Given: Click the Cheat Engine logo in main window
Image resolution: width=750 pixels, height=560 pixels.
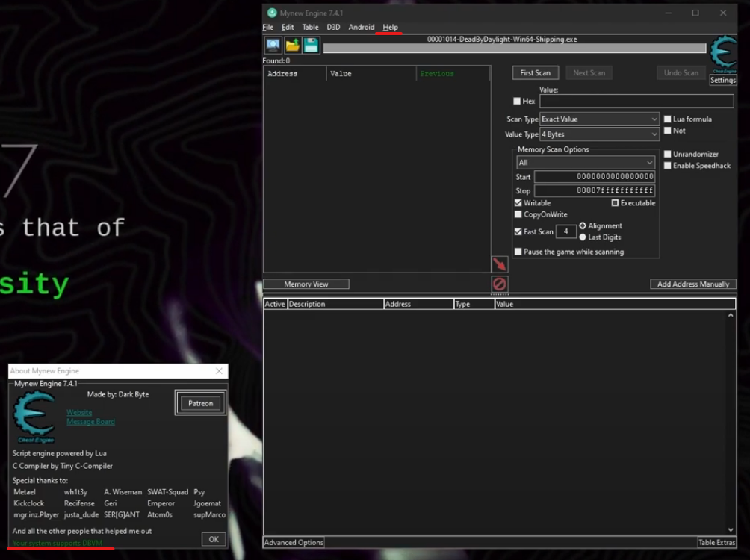Looking at the screenshot, I should 723,54.
